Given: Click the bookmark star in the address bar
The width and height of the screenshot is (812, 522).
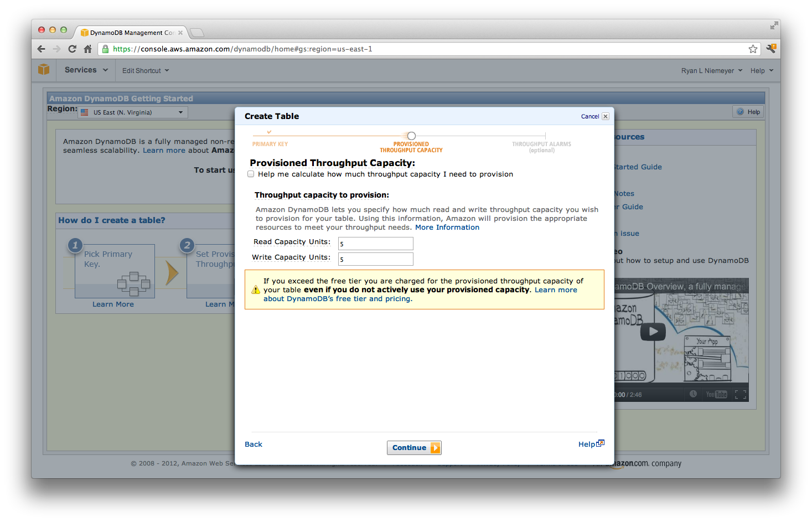Looking at the screenshot, I should coord(753,49).
